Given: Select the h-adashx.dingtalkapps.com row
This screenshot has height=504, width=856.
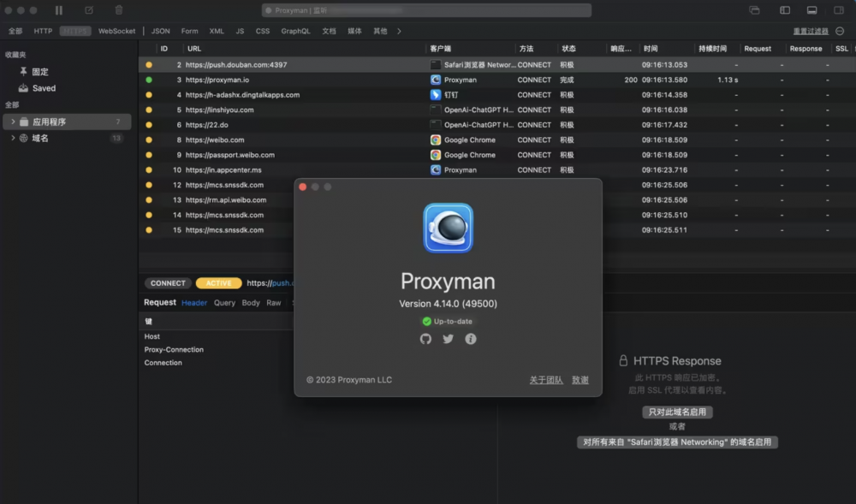Looking at the screenshot, I should [496, 95].
